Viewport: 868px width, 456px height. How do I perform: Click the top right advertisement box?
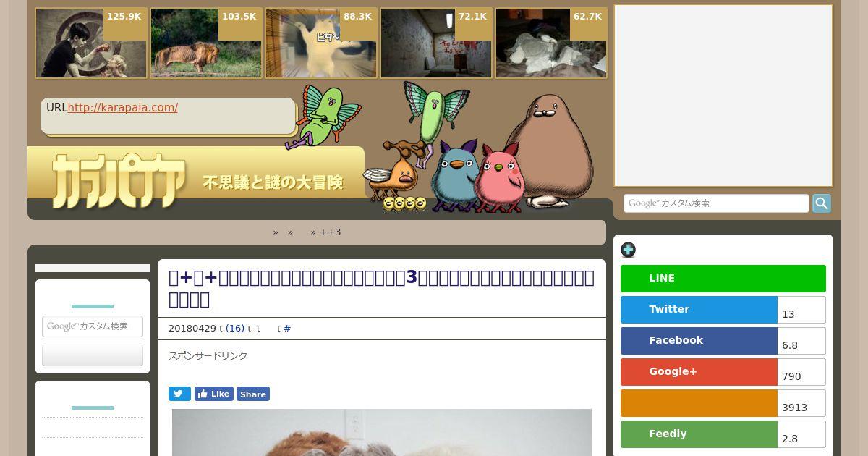723,96
